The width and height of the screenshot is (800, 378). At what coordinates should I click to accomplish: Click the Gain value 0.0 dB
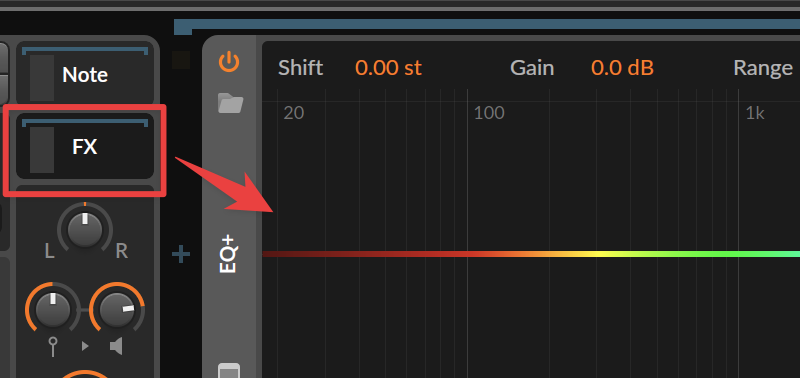[622, 67]
